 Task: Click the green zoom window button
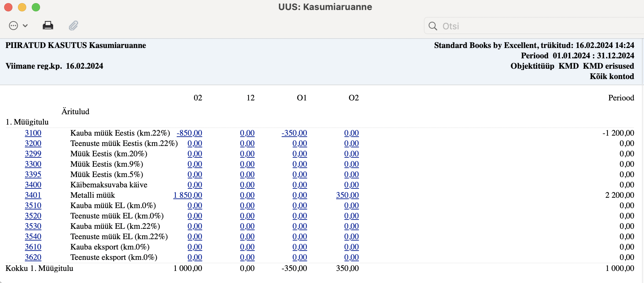click(x=36, y=7)
